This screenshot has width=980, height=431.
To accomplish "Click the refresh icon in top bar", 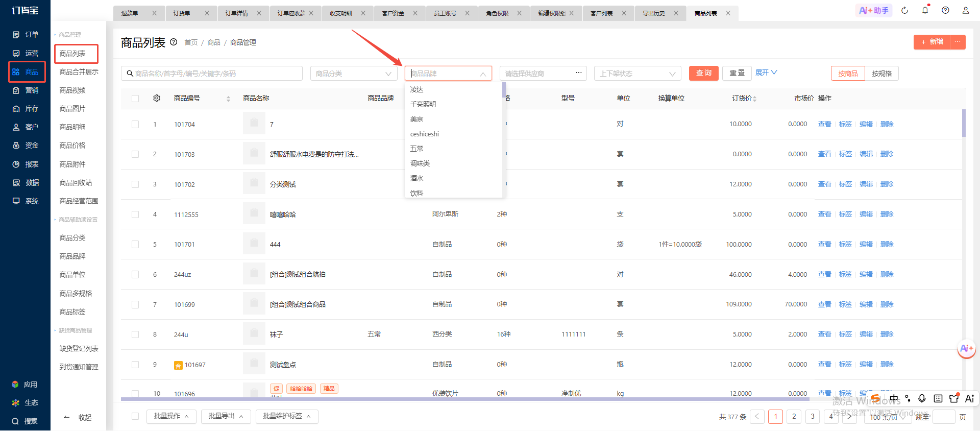I will click(905, 10).
